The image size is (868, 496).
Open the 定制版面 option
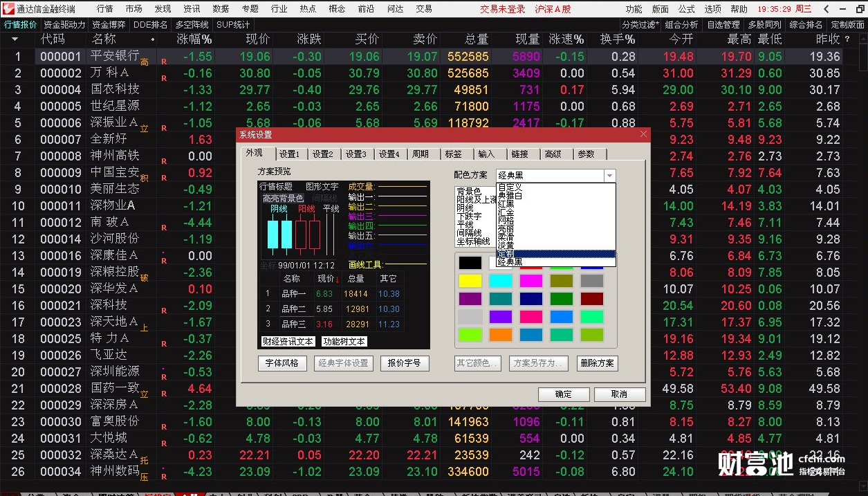pos(847,25)
